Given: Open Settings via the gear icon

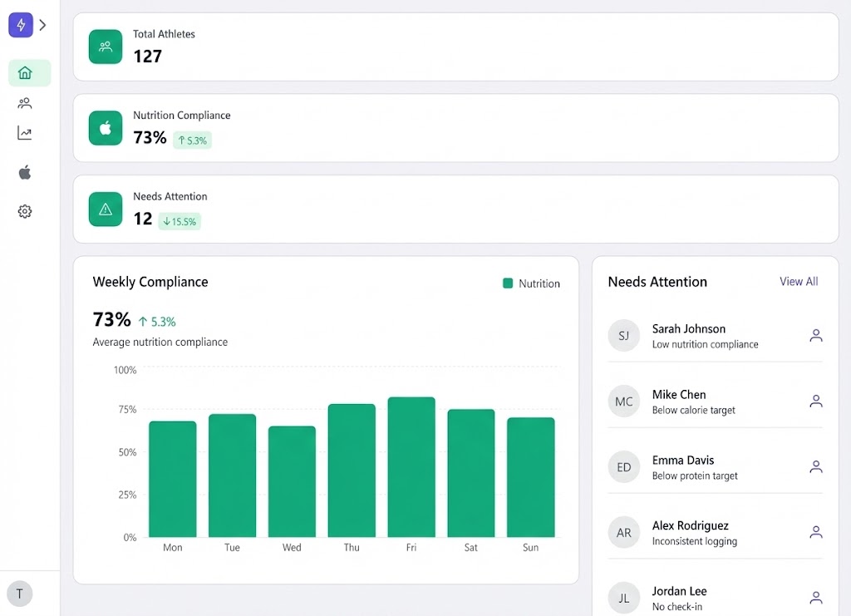Looking at the screenshot, I should click(25, 211).
